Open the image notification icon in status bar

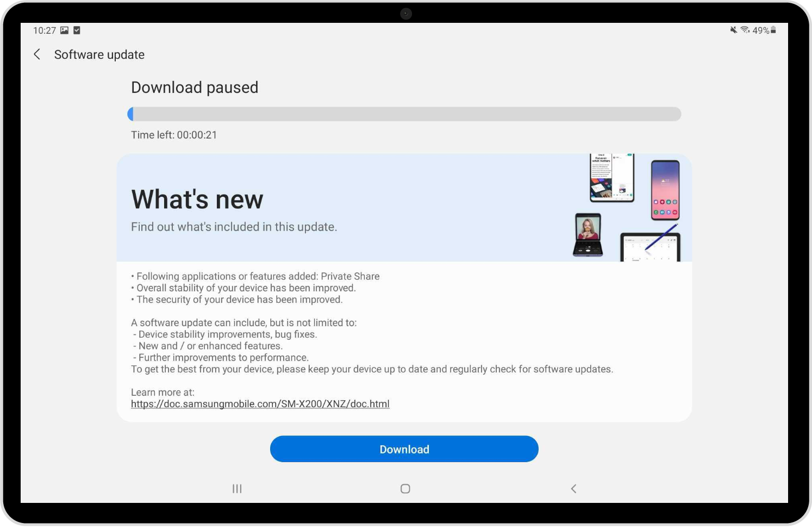64,30
